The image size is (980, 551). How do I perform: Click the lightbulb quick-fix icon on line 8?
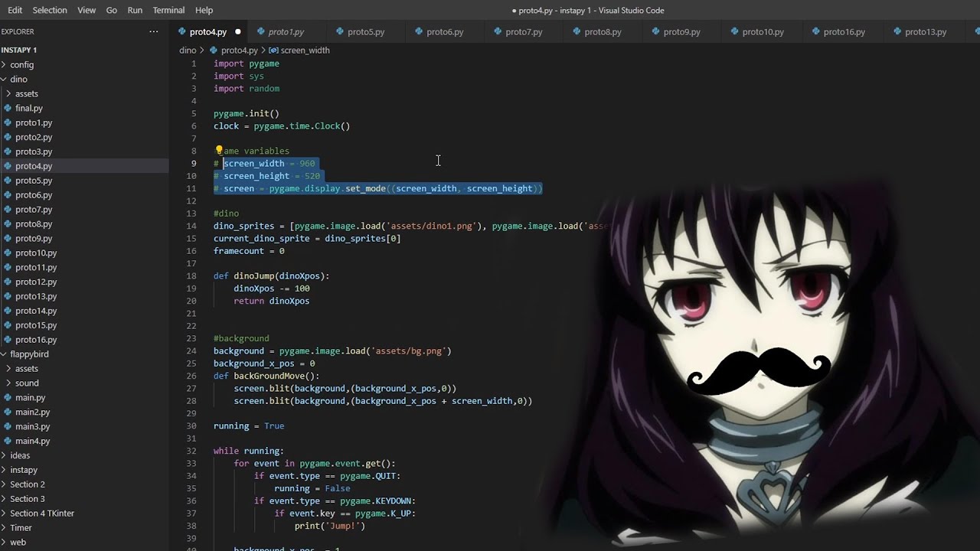pos(218,150)
